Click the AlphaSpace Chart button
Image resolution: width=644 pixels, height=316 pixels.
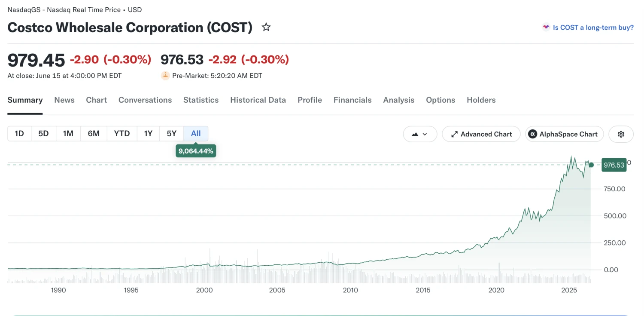pos(565,134)
